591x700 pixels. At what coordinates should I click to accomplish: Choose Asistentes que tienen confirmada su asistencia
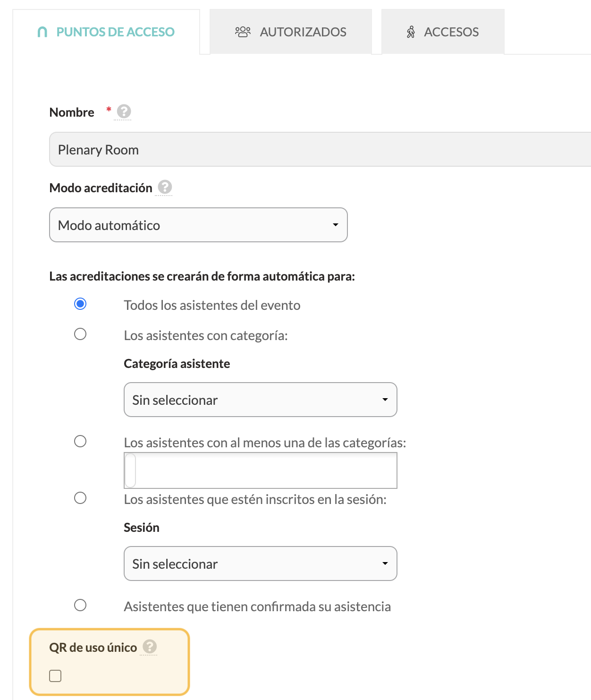coord(80,605)
